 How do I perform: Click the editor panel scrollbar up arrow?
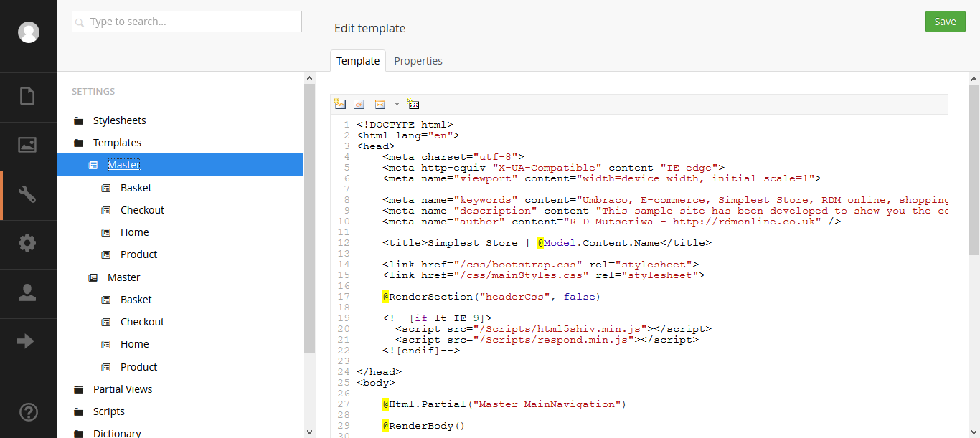coord(974,77)
